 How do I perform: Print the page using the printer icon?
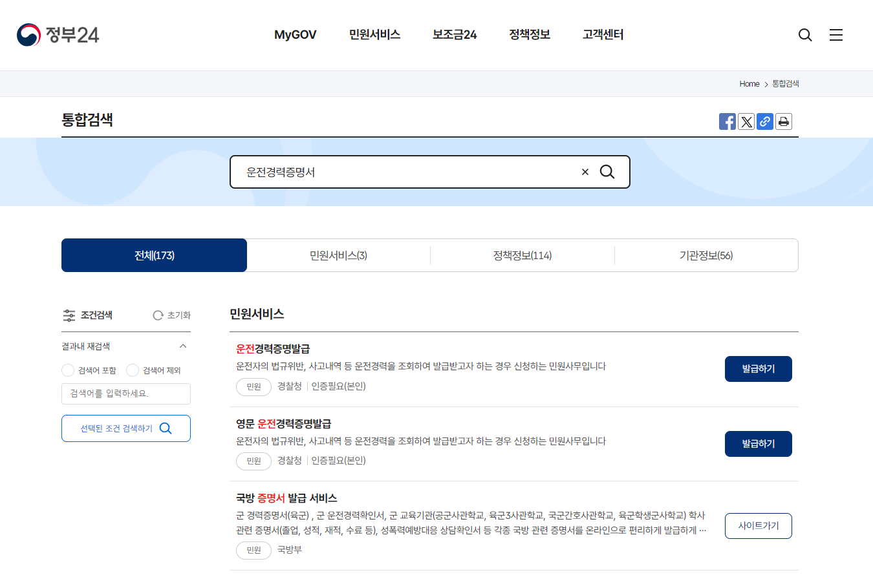click(x=784, y=121)
